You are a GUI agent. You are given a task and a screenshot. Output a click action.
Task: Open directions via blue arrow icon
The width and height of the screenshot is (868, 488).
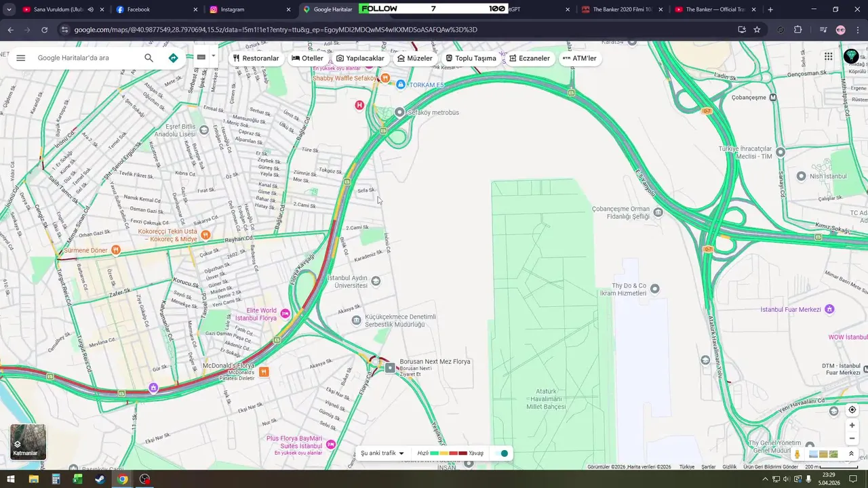(173, 58)
